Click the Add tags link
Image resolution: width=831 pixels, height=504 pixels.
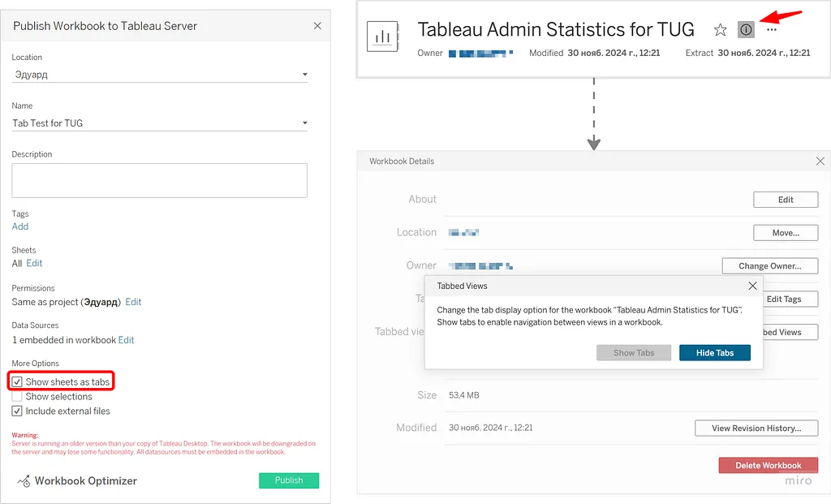click(x=20, y=226)
